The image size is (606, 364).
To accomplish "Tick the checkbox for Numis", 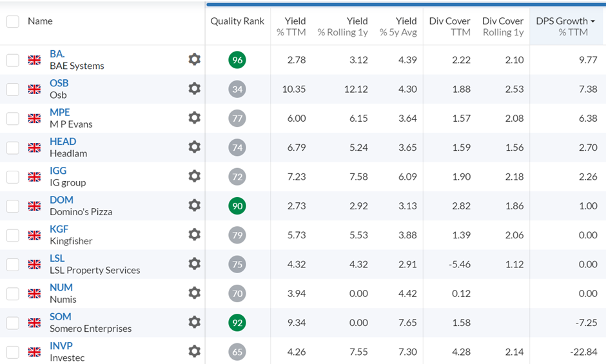I will point(13,293).
